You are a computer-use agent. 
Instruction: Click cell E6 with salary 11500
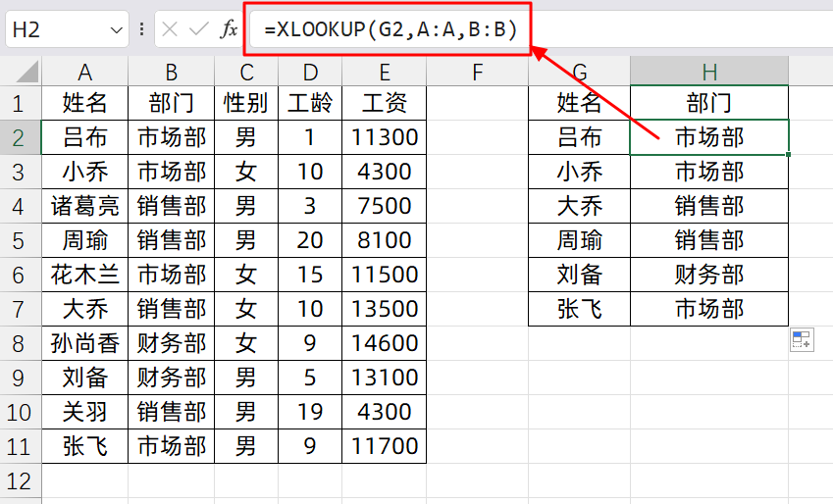(384, 275)
